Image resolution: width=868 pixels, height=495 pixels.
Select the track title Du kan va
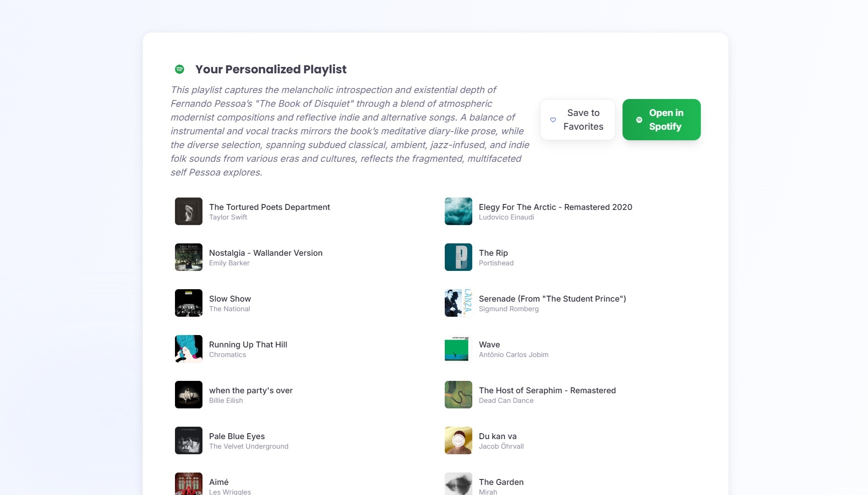498,436
